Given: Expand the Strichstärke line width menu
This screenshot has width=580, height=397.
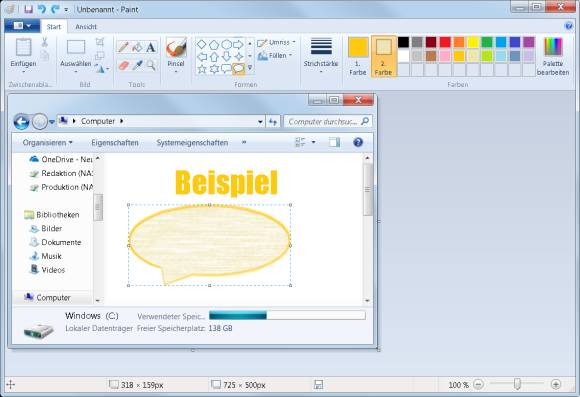Looking at the screenshot, I should [x=321, y=55].
